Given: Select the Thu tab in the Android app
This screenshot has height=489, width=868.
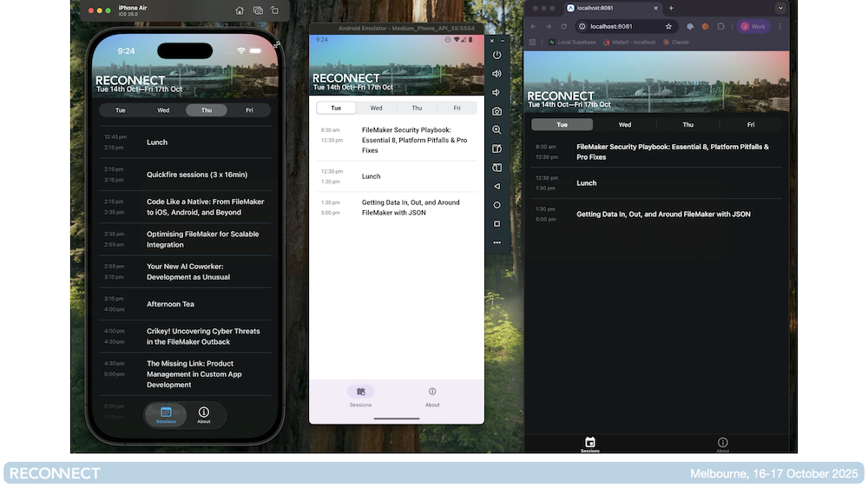Looking at the screenshot, I should tap(417, 108).
